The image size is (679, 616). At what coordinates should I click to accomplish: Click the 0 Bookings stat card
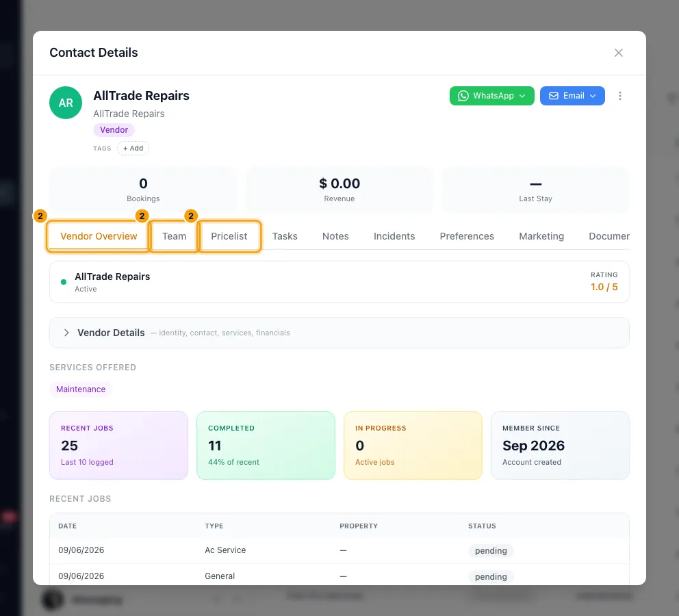[x=143, y=190]
